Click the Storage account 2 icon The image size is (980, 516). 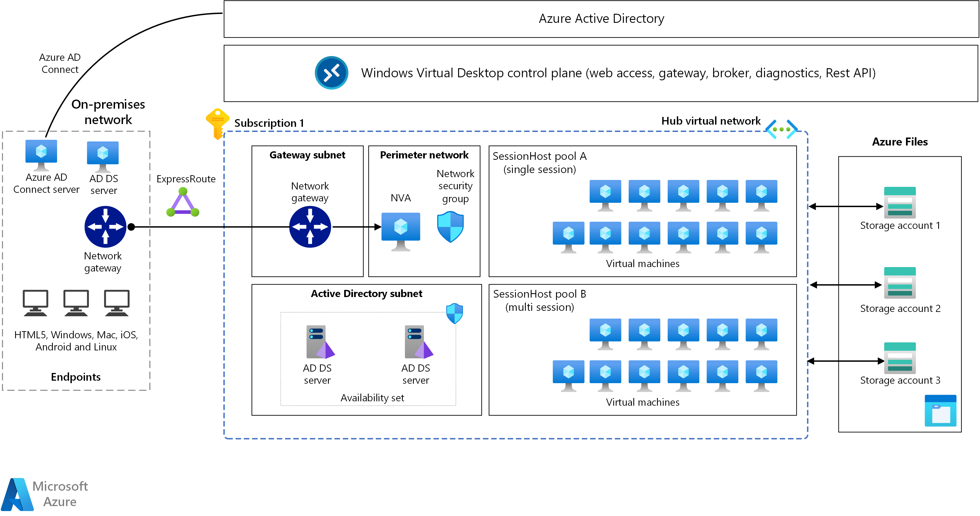coord(900,282)
